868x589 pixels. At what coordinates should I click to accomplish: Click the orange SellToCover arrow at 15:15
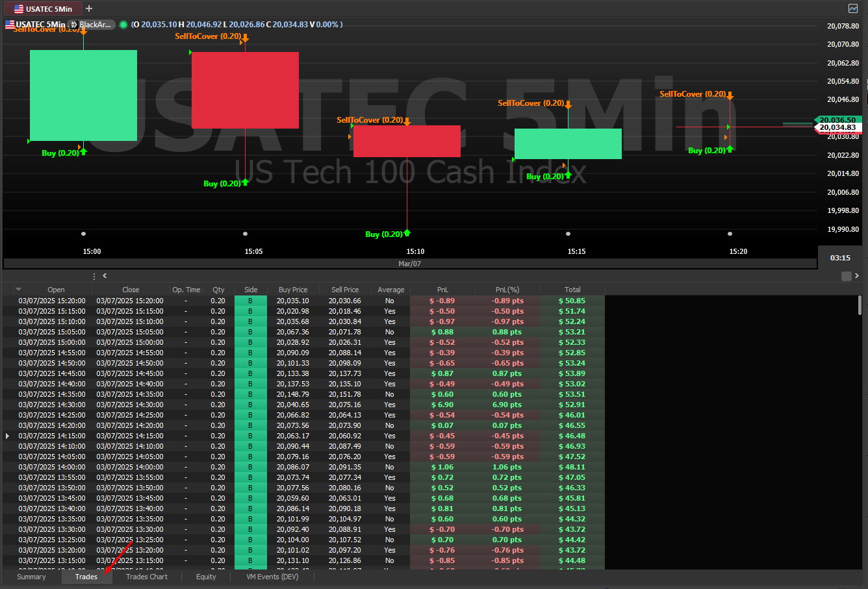pos(568,105)
